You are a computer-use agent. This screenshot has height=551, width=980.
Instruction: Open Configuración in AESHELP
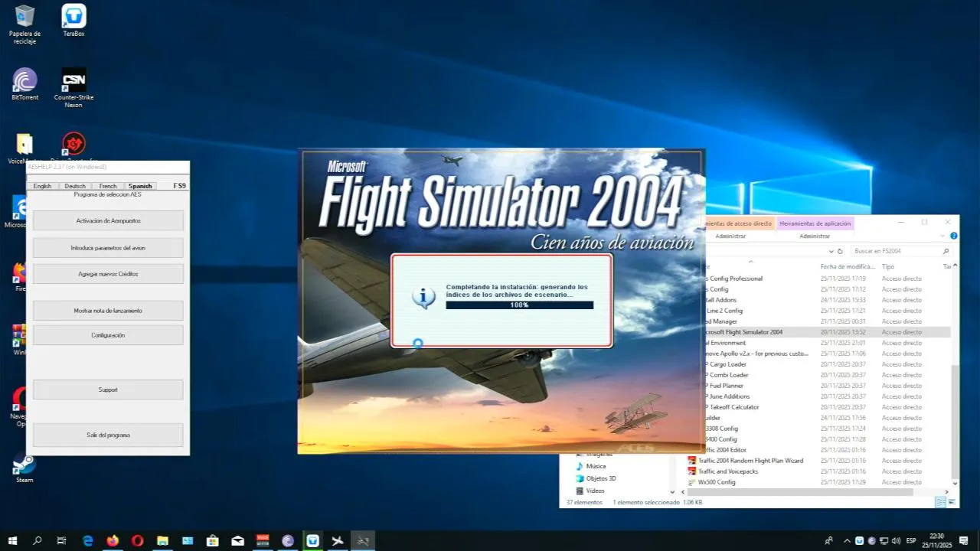[108, 335]
